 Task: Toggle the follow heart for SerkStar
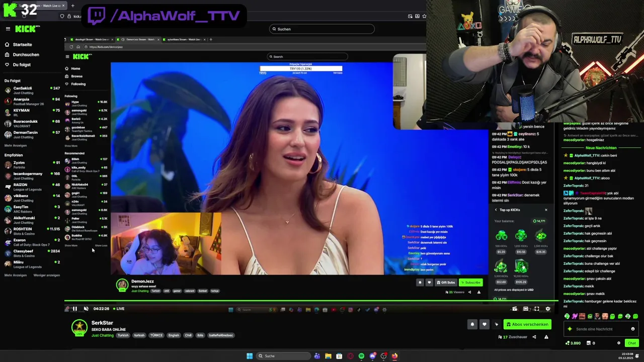tap(485, 324)
